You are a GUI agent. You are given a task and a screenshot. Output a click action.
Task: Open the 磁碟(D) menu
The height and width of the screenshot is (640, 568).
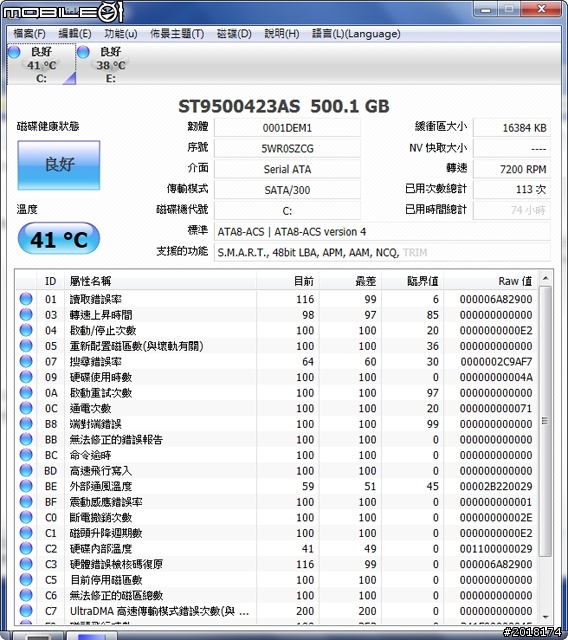coord(234,33)
